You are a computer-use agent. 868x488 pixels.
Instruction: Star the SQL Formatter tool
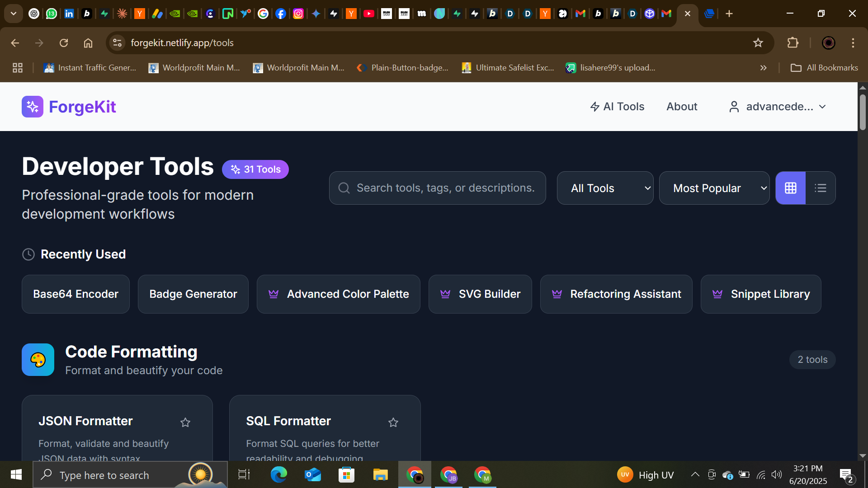click(x=393, y=422)
